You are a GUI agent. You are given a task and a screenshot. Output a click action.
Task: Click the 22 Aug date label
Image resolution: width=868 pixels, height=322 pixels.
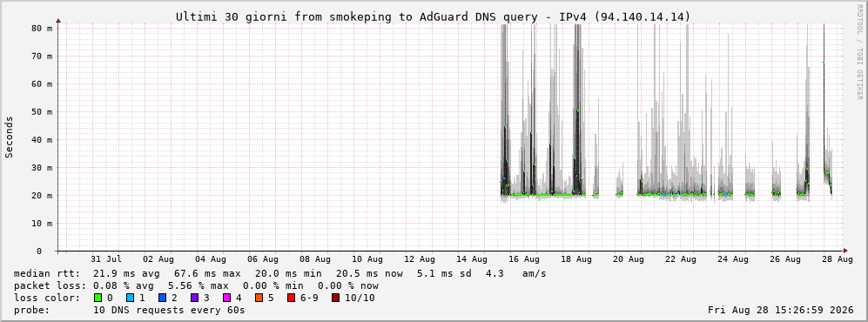tap(680, 259)
